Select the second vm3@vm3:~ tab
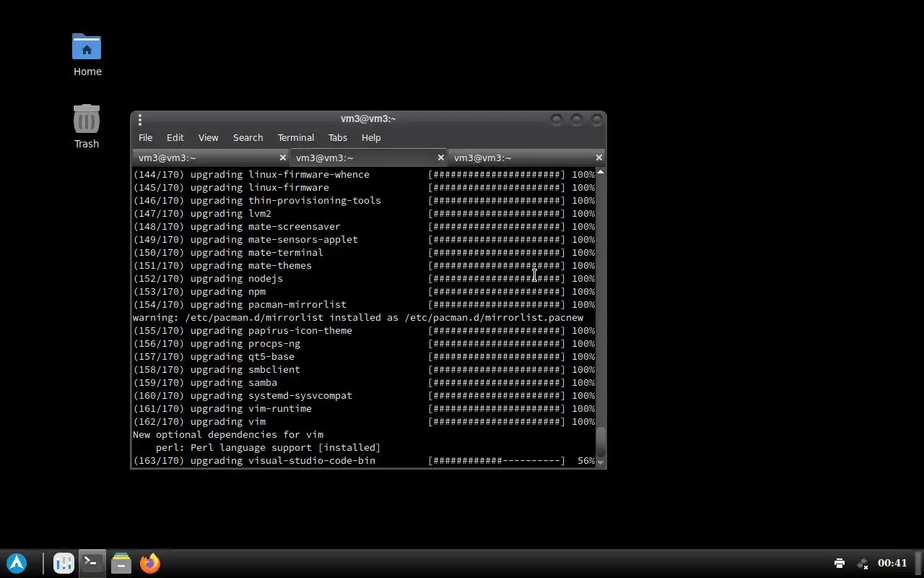 click(x=368, y=158)
